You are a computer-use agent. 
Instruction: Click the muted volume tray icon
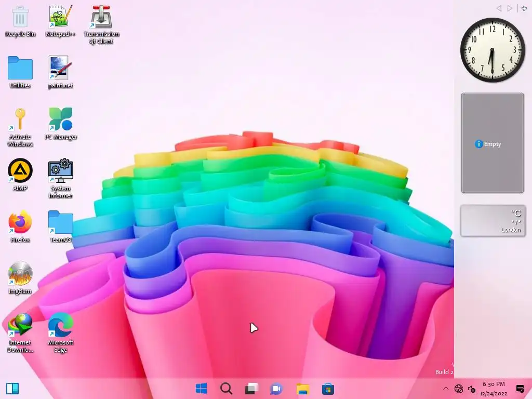pos(472,389)
